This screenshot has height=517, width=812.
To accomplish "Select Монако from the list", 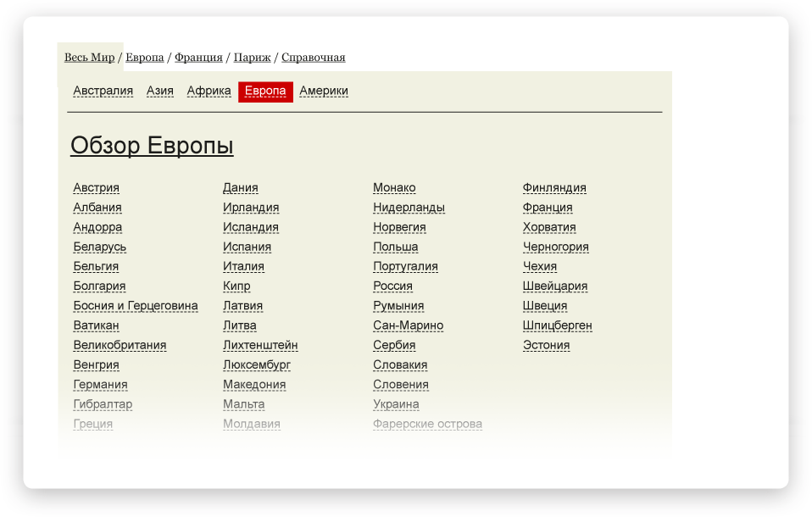I will 394,188.
